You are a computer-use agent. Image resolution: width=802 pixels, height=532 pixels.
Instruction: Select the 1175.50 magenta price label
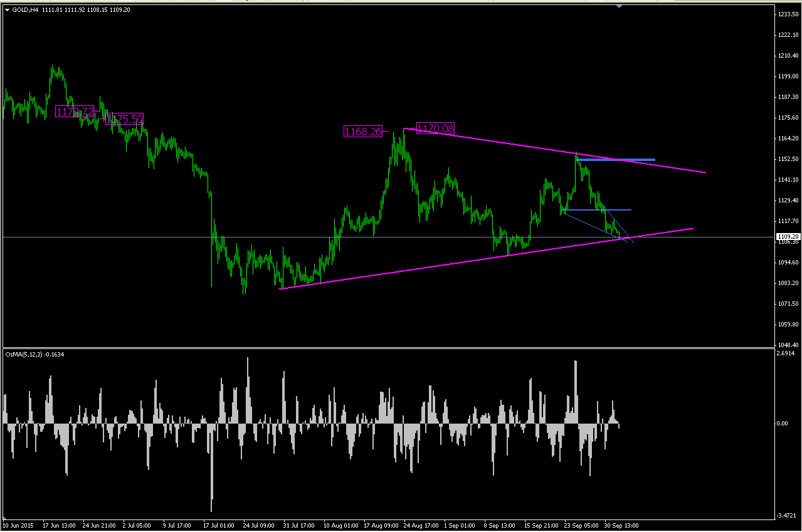pyautogui.click(x=125, y=118)
